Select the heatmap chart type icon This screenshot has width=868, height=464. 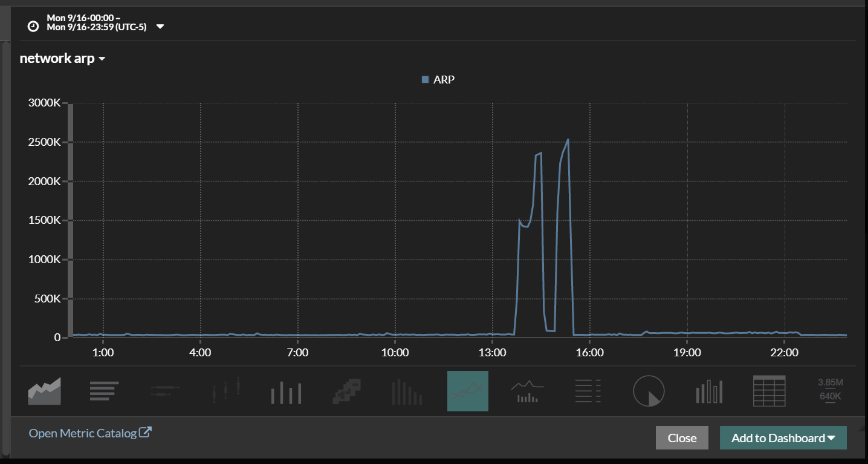click(x=346, y=391)
